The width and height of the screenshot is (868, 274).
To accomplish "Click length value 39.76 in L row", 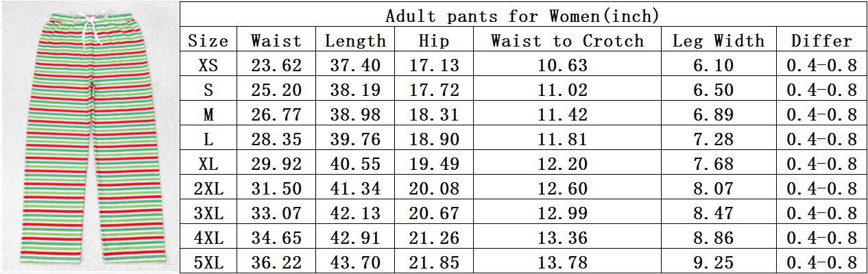I will pos(355,140).
